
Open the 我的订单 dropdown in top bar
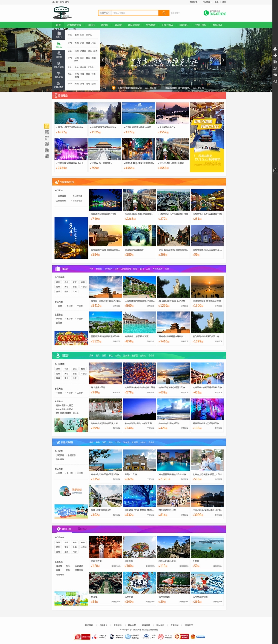tap(194, 2)
